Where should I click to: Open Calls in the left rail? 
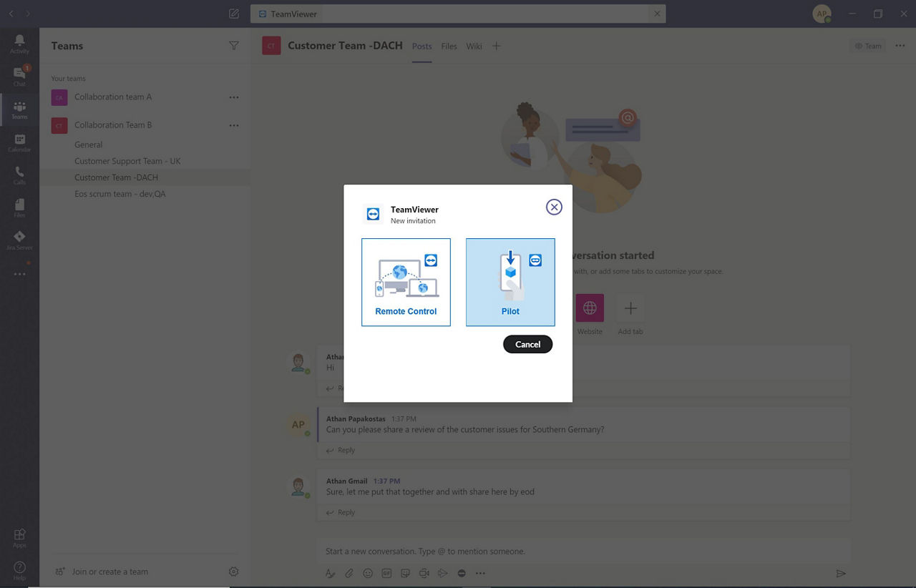click(19, 175)
